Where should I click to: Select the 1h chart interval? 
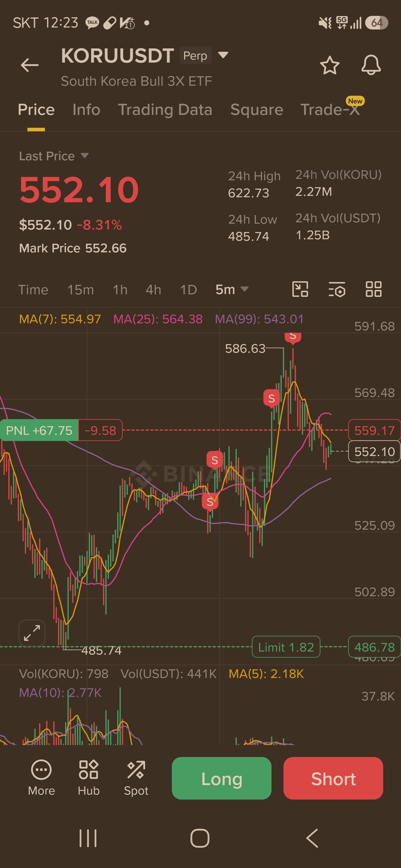coord(120,290)
